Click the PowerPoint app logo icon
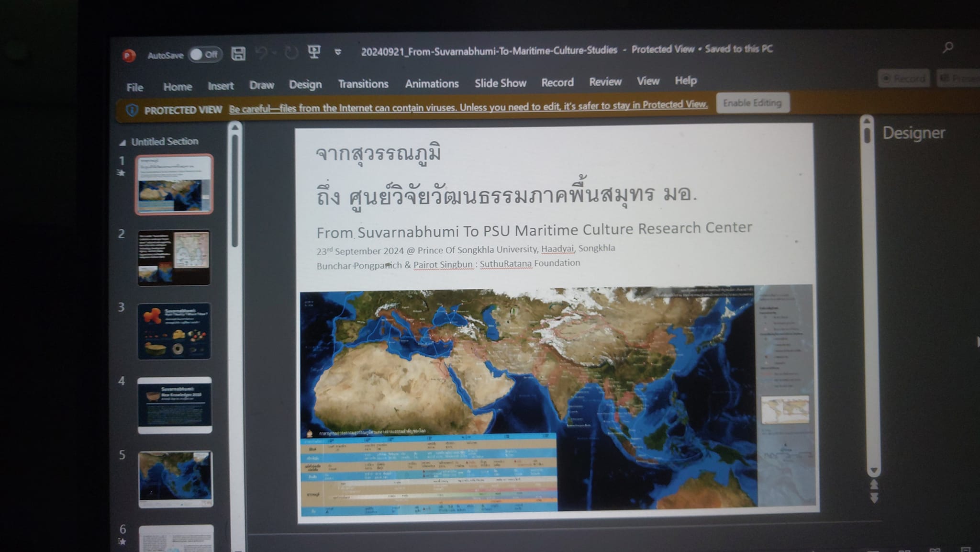The height and width of the screenshot is (552, 980). click(129, 56)
